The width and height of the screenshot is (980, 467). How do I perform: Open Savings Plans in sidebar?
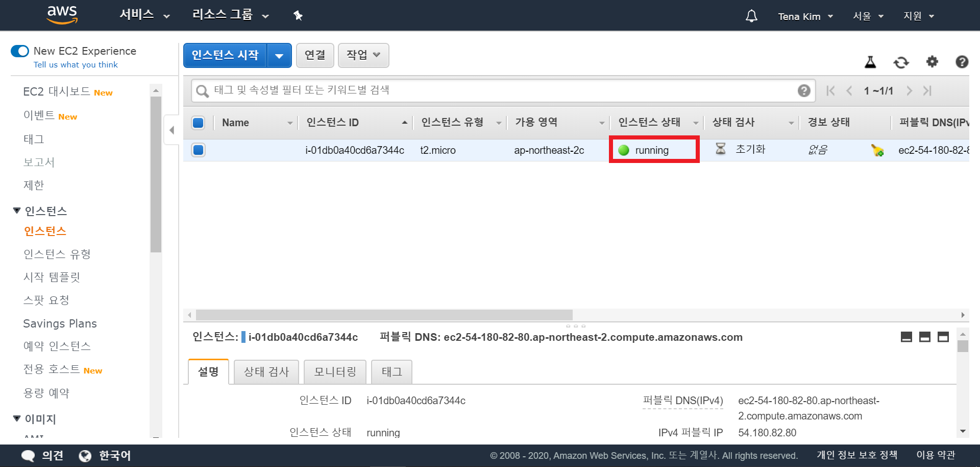60,323
